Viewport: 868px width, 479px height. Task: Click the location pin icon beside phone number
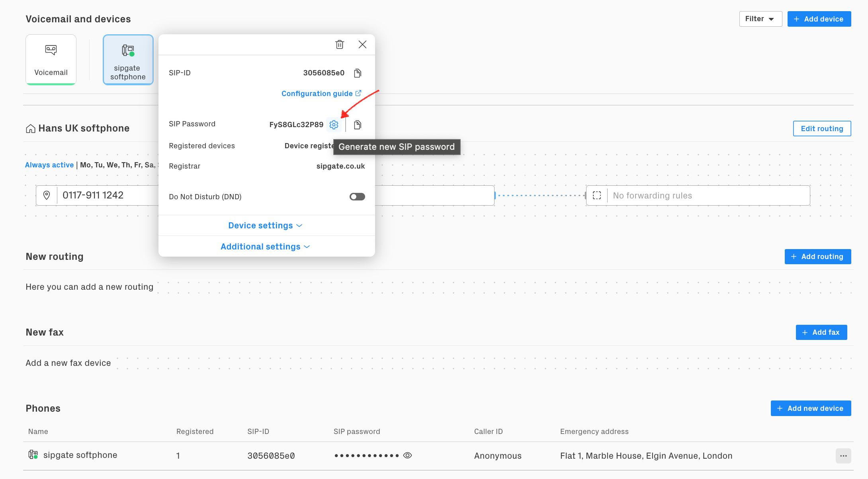tap(47, 195)
